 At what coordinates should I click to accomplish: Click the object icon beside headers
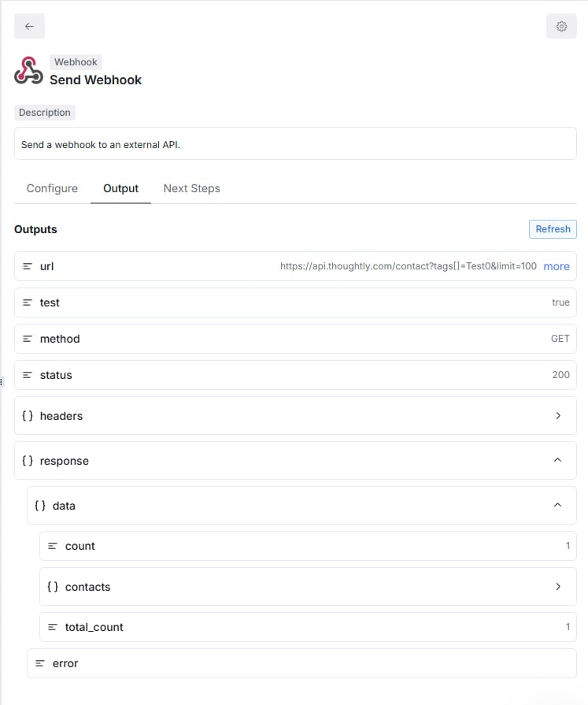[x=30, y=415]
